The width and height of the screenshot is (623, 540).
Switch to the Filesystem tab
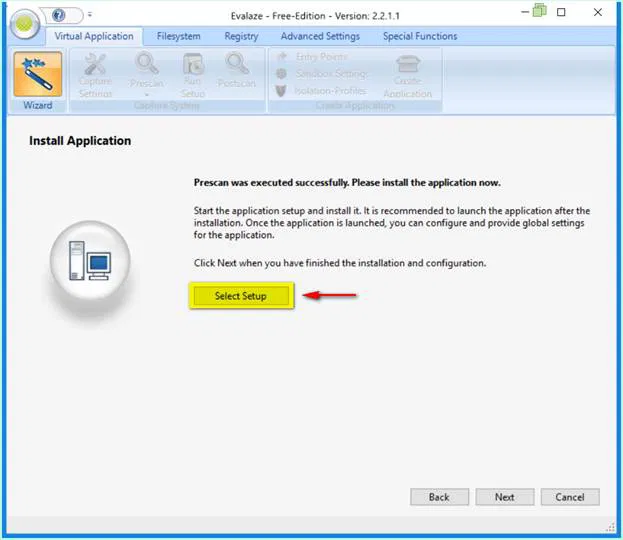[178, 36]
